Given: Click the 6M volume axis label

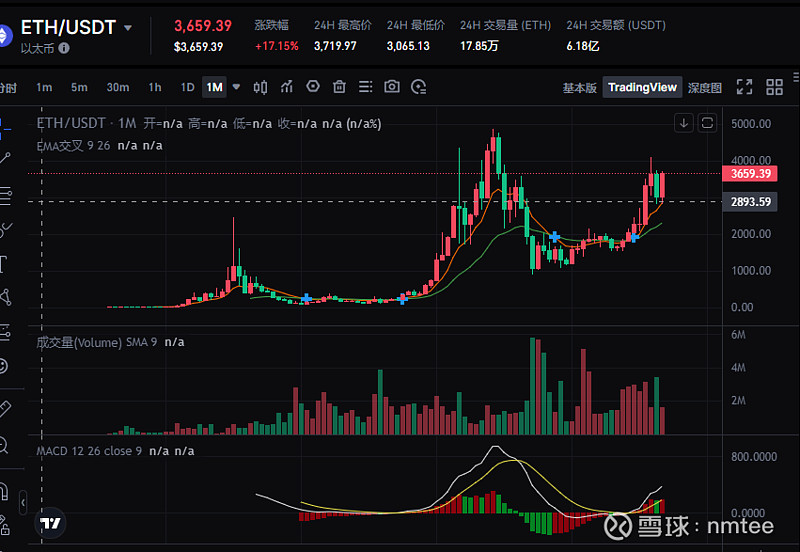Looking at the screenshot, I should (738, 335).
